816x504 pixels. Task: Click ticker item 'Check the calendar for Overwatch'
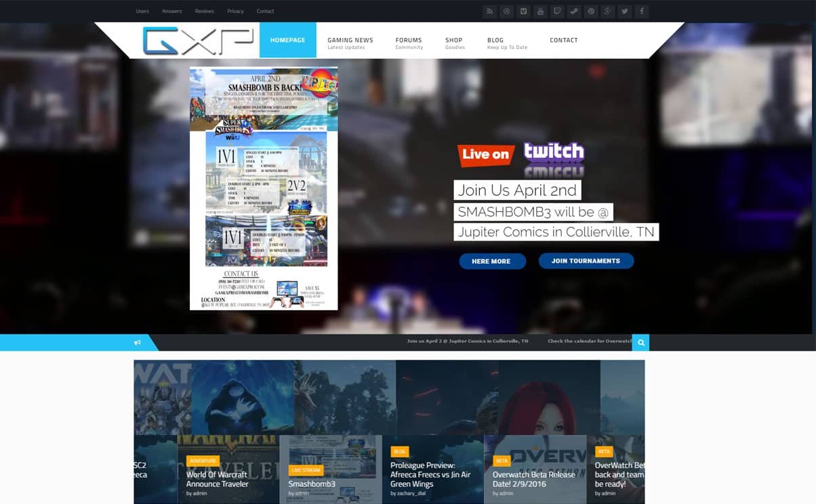click(x=590, y=341)
